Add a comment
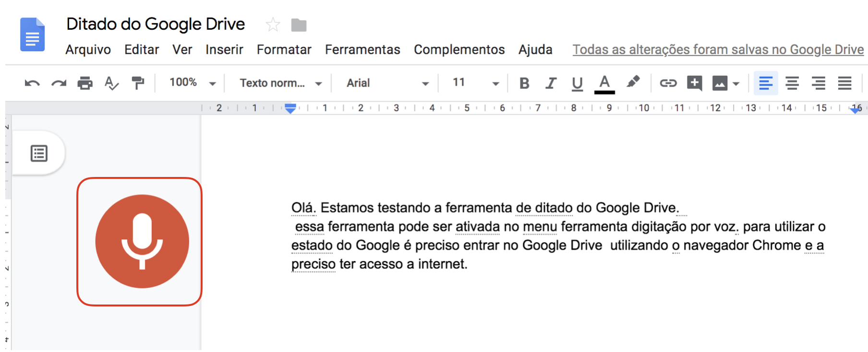 click(694, 83)
